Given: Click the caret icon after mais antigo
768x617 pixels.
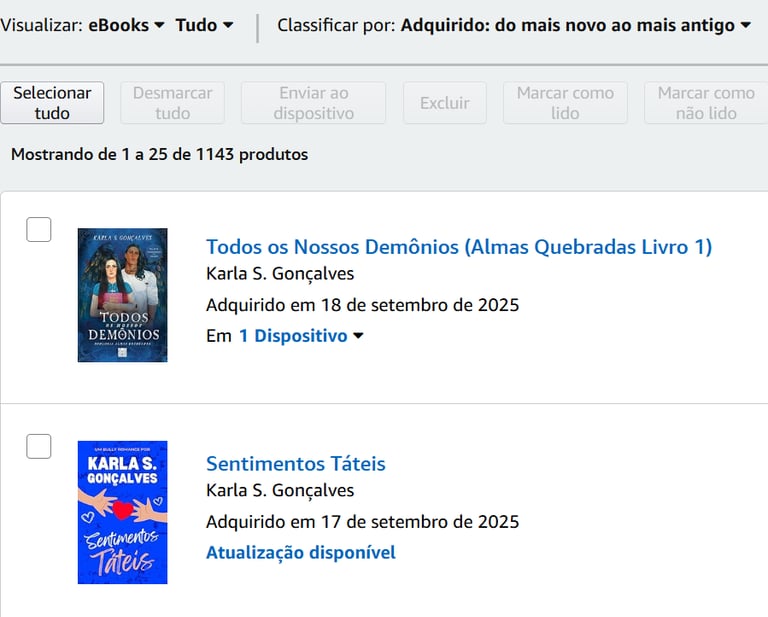Looking at the screenshot, I should [745, 25].
